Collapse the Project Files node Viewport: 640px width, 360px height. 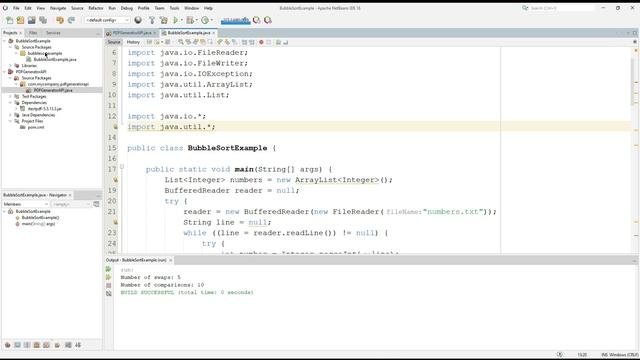coord(11,121)
